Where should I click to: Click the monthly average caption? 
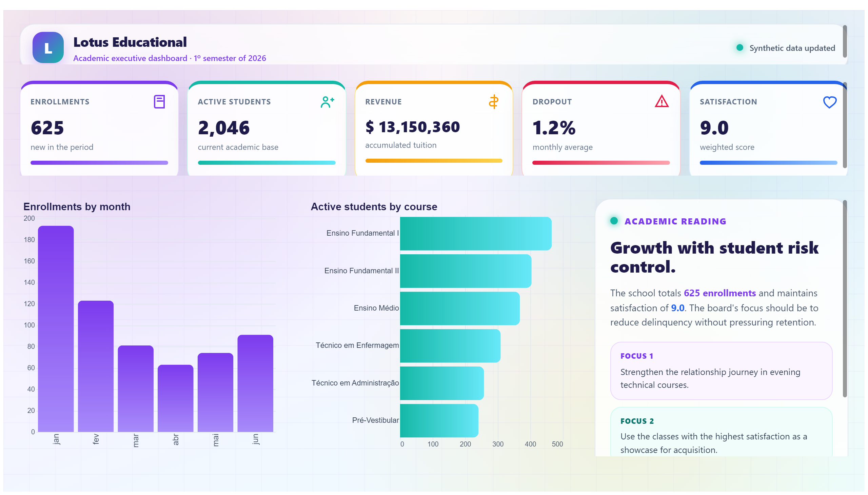(x=562, y=147)
